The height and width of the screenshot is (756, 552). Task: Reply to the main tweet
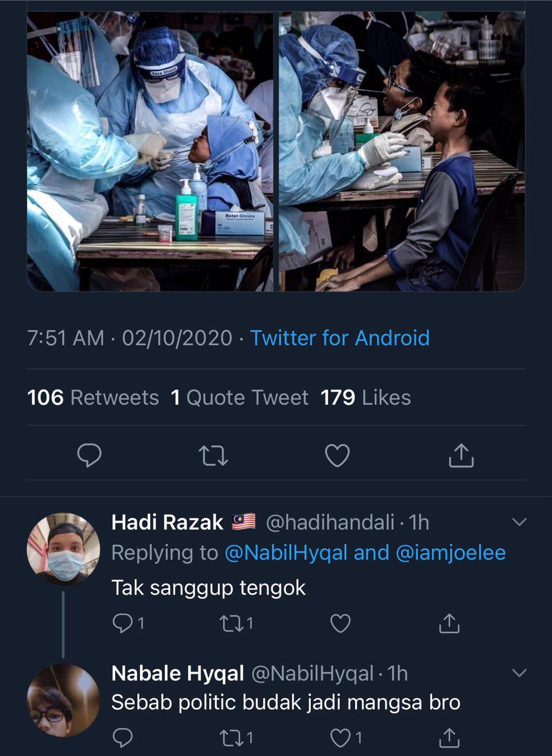point(89,456)
